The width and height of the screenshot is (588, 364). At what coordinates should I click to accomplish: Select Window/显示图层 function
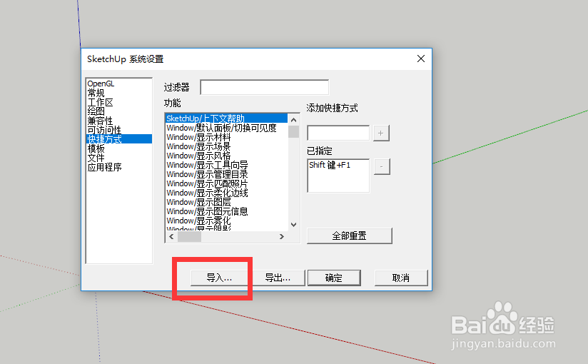(x=226, y=202)
